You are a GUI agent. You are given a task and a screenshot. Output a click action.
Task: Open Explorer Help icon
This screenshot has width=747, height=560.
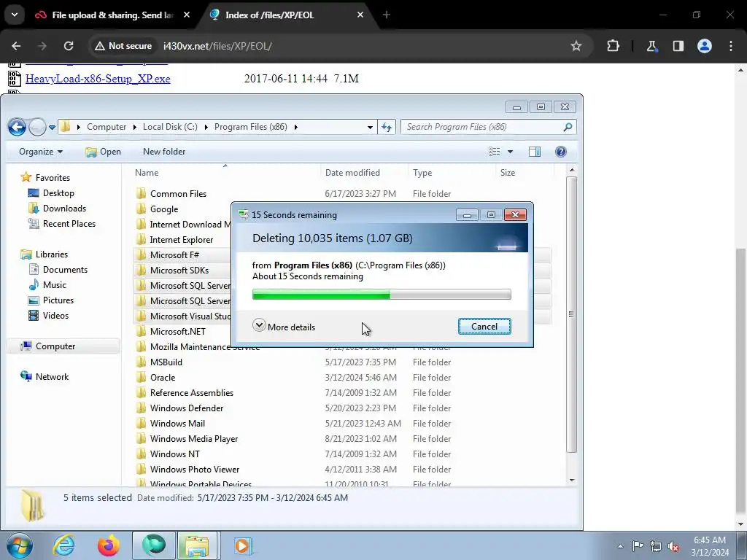click(x=561, y=152)
